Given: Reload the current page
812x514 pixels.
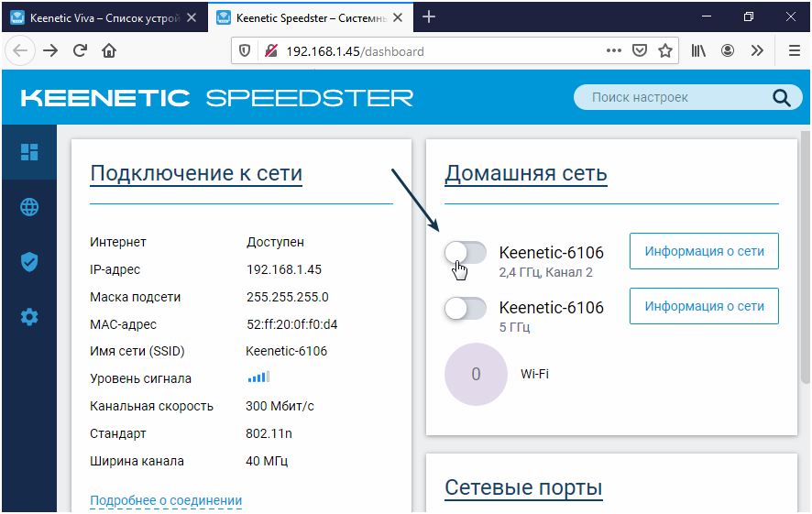Looking at the screenshot, I should (80, 51).
